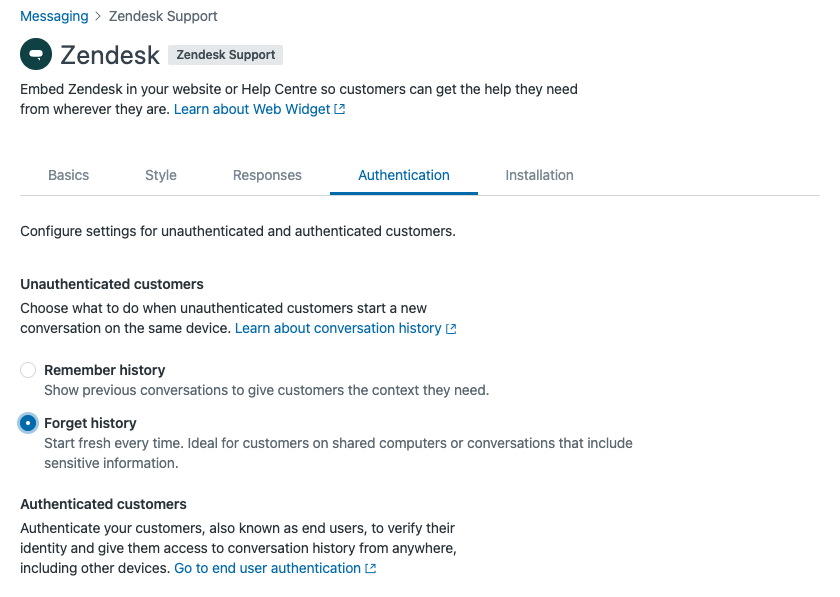
Task: Click the Zendesk speech bubble logo
Action: coord(36,54)
